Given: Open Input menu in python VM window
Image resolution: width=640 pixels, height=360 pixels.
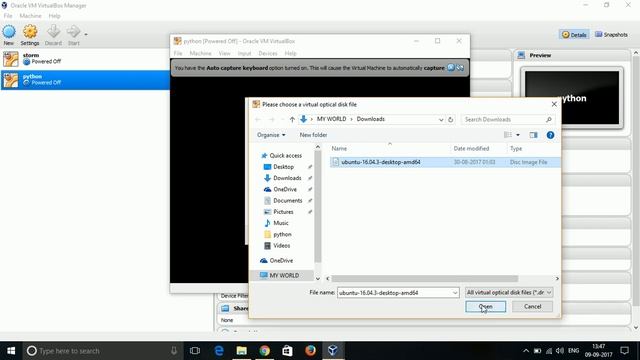Looking at the screenshot, I should pyautogui.click(x=244, y=53).
